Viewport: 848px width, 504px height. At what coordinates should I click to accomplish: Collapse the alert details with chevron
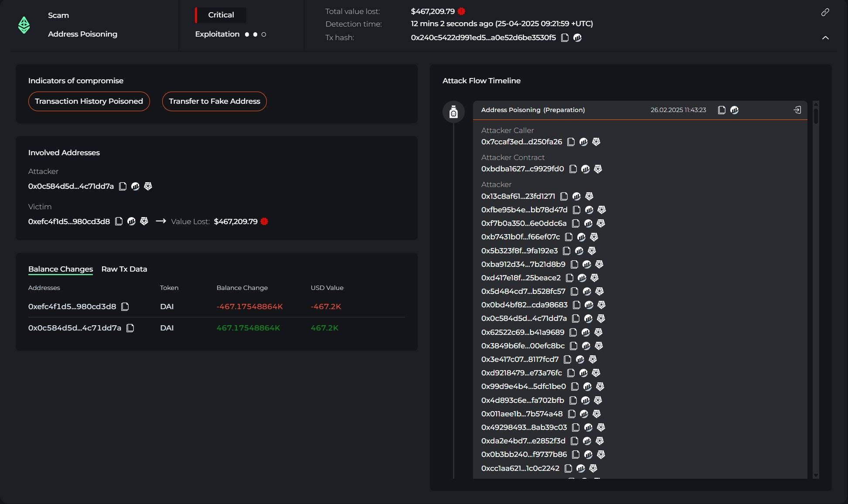coord(825,38)
